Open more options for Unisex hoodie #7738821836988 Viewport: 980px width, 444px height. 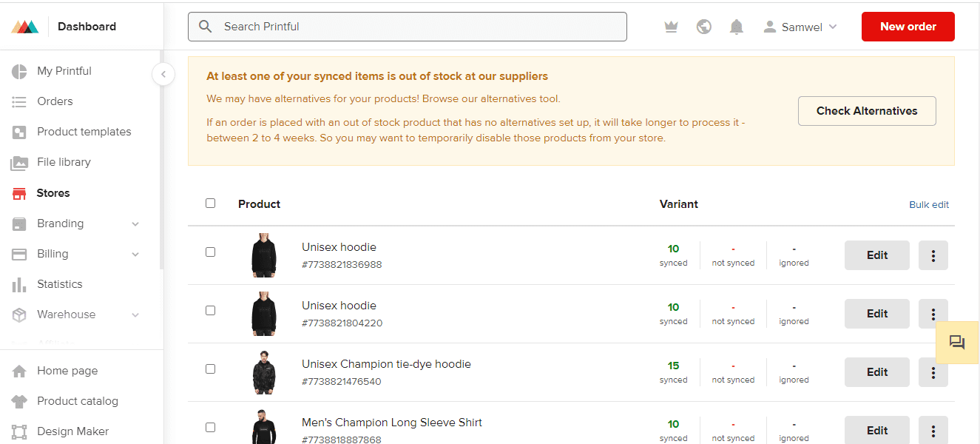point(933,255)
